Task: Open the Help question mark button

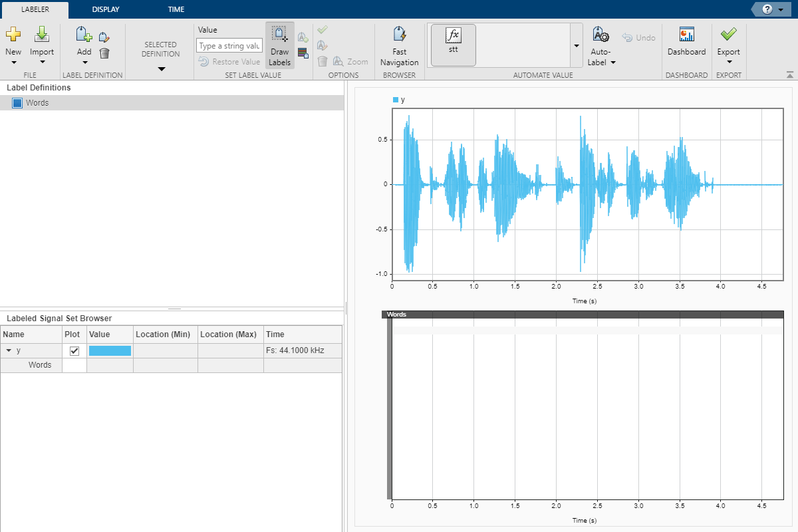Action: click(766, 9)
